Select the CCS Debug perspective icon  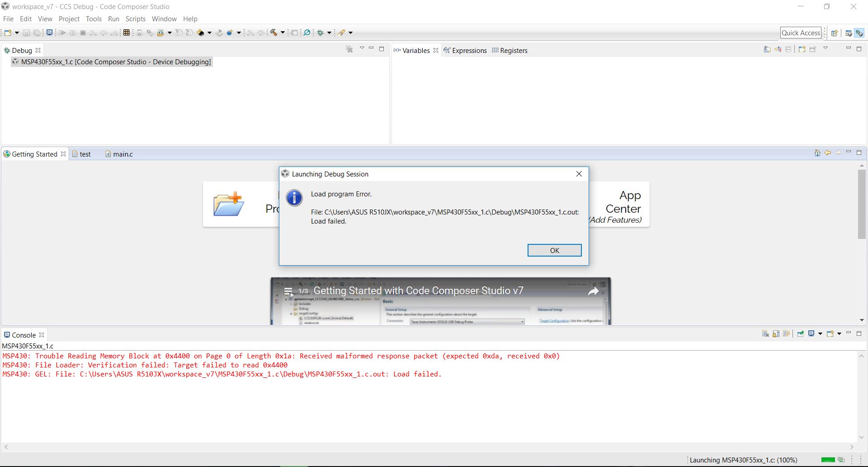(859, 33)
